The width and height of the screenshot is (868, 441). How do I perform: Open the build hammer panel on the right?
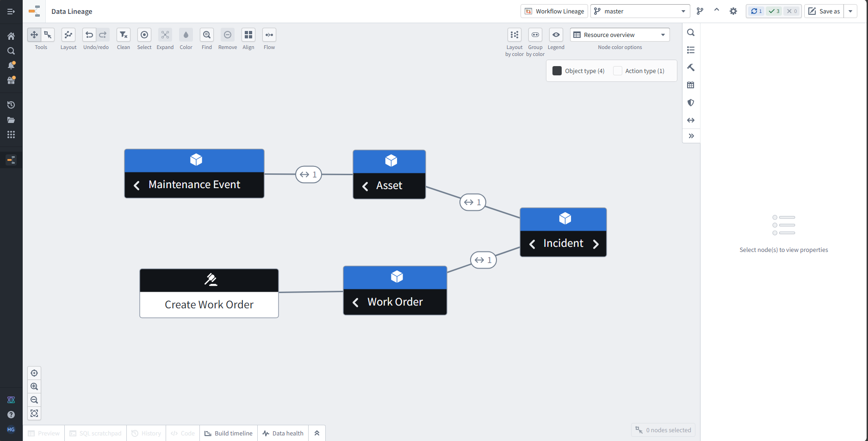tap(691, 67)
